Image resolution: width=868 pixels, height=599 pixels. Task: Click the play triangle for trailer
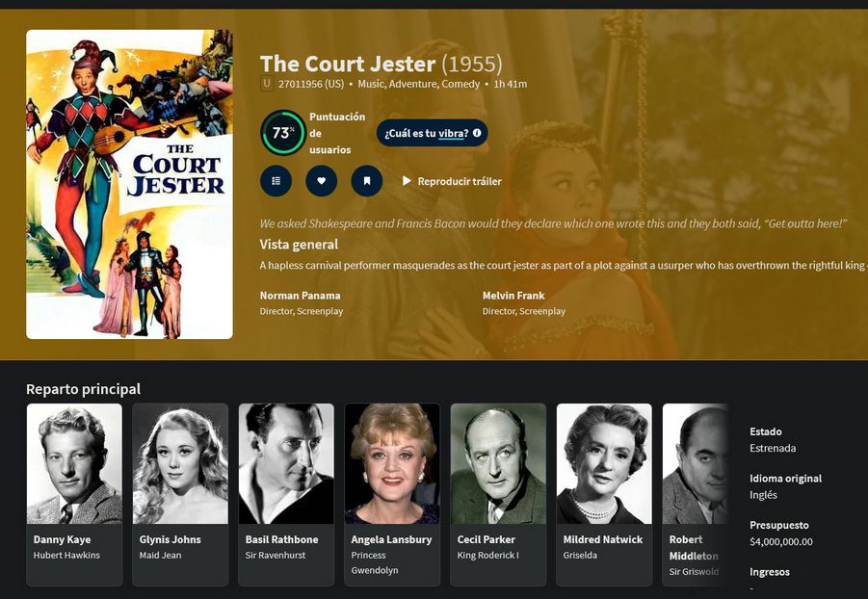click(x=407, y=181)
